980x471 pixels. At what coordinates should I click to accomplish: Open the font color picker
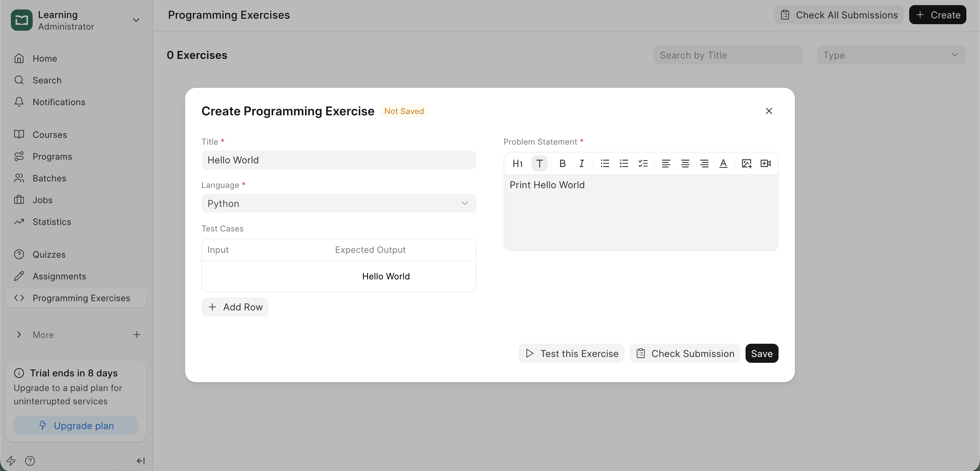pos(723,164)
